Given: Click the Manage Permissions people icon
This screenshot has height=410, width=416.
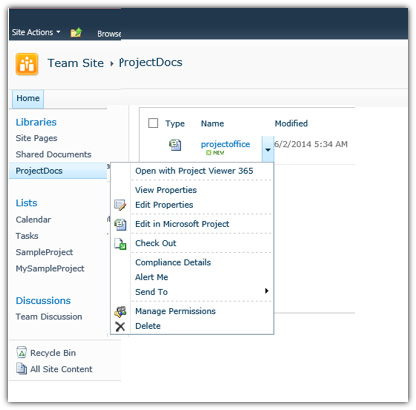Looking at the screenshot, I should pos(120,311).
